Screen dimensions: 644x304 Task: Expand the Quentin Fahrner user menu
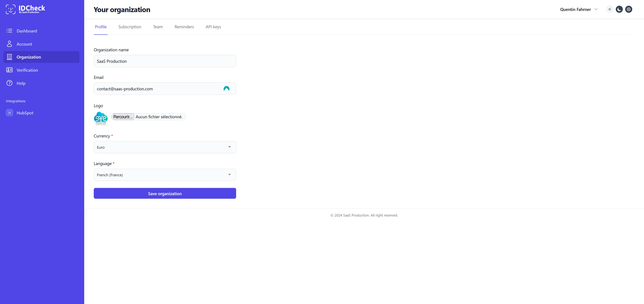578,10
